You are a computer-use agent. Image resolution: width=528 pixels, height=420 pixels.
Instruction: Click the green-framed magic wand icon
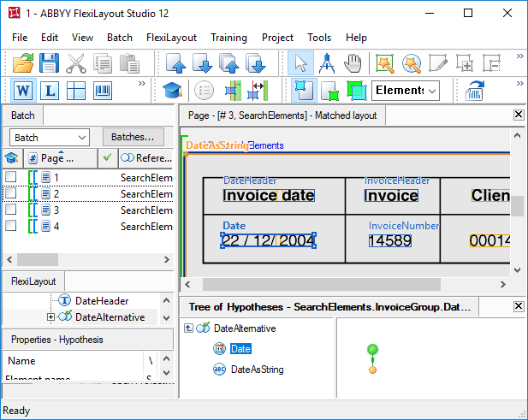click(x=385, y=63)
